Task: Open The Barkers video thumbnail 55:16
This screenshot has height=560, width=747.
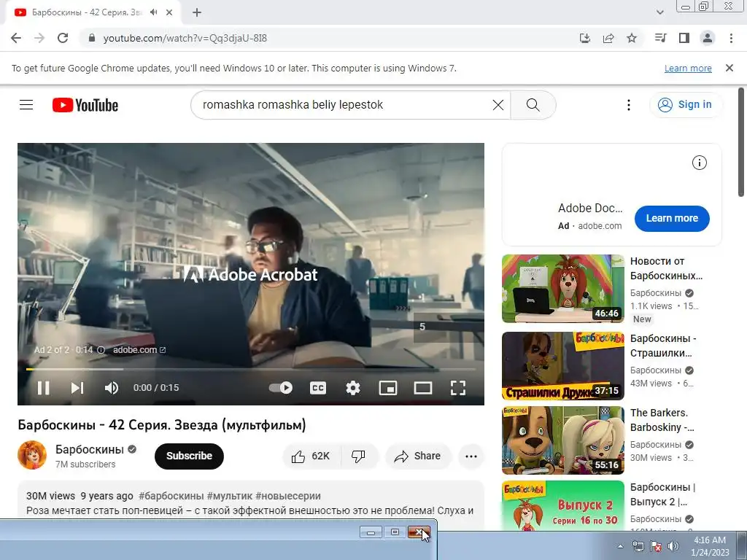Action: 562,440
